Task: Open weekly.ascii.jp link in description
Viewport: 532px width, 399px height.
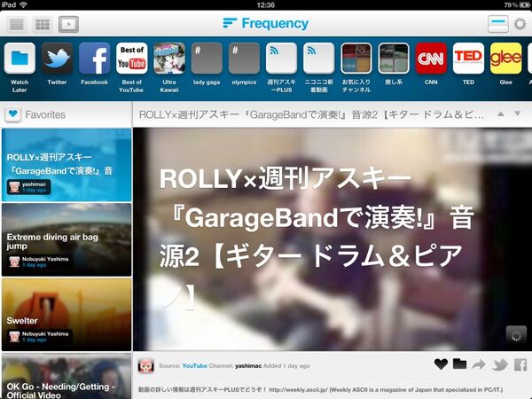Action: coord(298,390)
